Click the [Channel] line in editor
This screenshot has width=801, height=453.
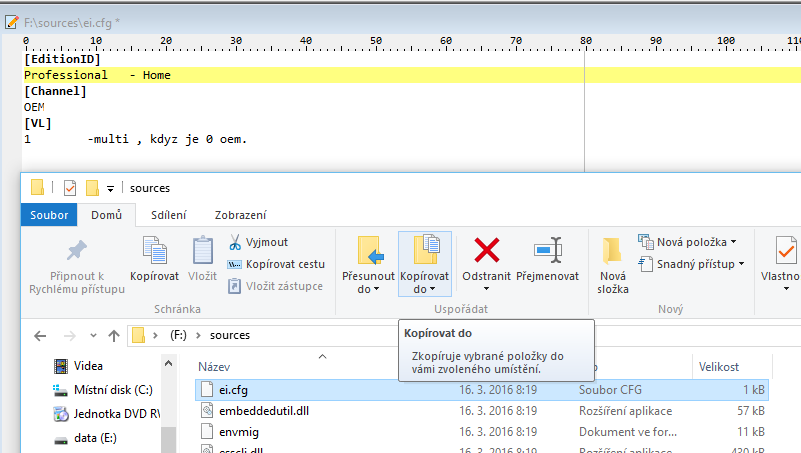pyautogui.click(x=55, y=91)
